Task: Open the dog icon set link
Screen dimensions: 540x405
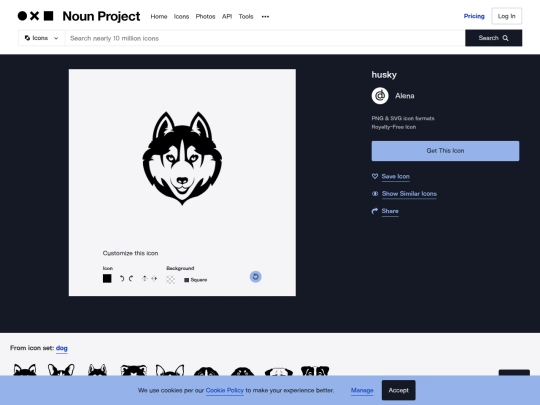Action: [x=62, y=348]
